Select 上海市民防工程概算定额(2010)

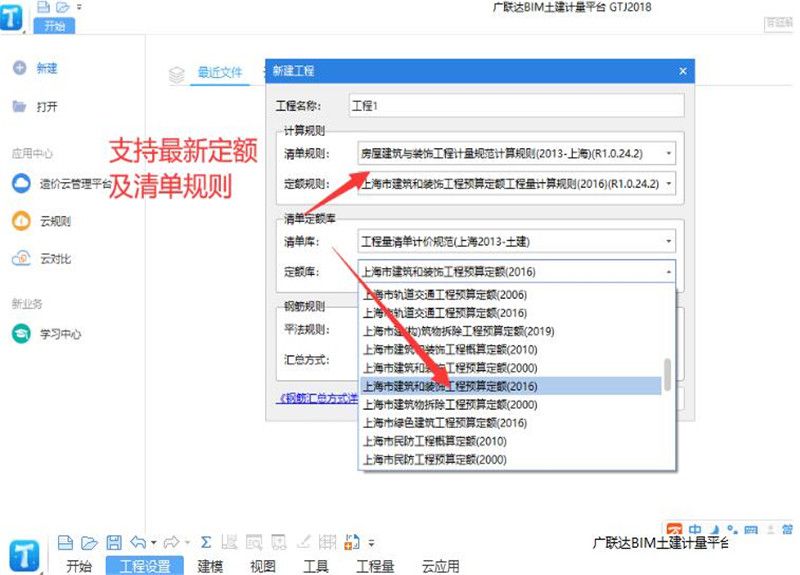click(x=511, y=441)
